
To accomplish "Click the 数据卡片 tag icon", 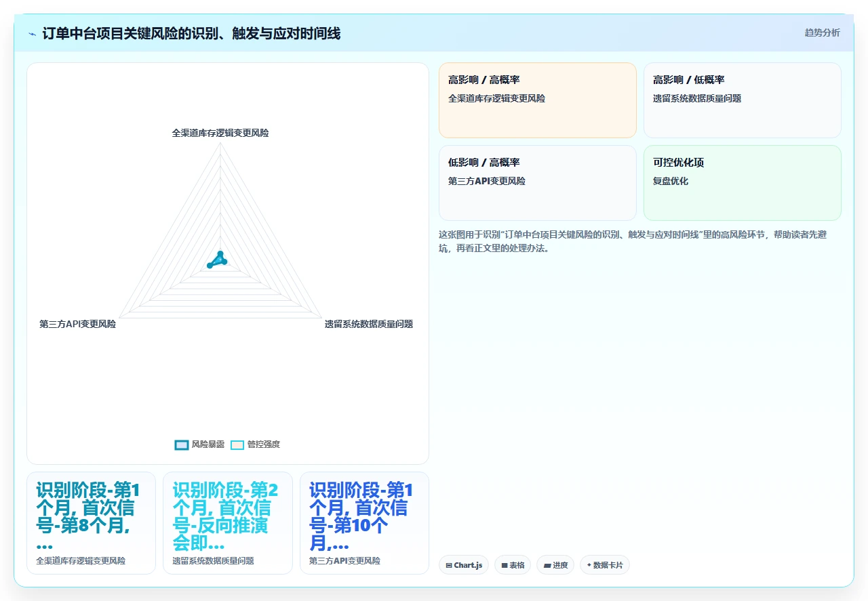I will 589,564.
